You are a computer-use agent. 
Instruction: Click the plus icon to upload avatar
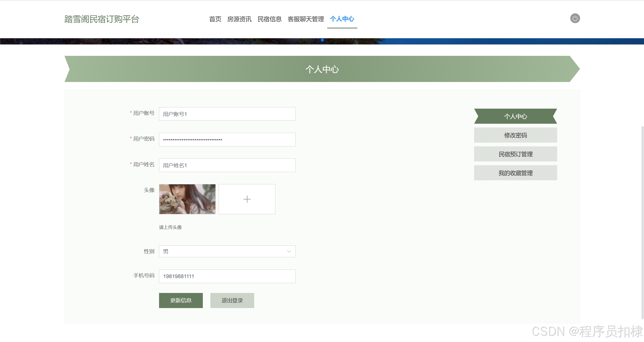tap(247, 199)
